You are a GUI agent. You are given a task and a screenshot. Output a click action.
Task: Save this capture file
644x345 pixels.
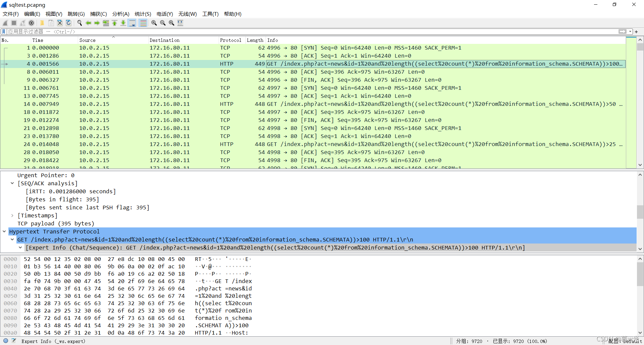click(51, 23)
